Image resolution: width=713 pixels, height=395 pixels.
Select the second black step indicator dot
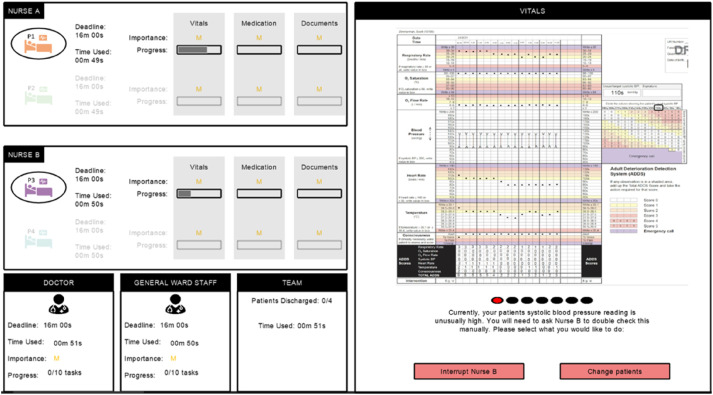tap(512, 300)
